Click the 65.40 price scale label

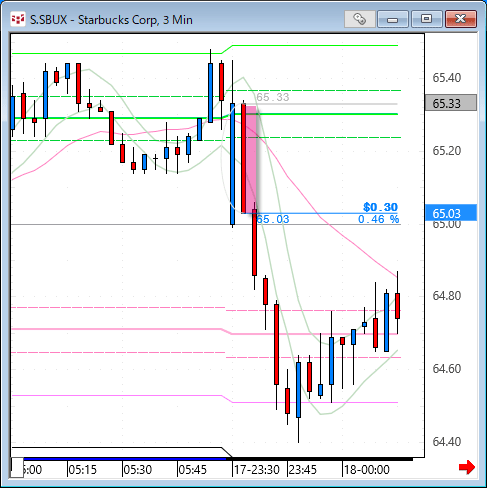pyautogui.click(x=447, y=78)
